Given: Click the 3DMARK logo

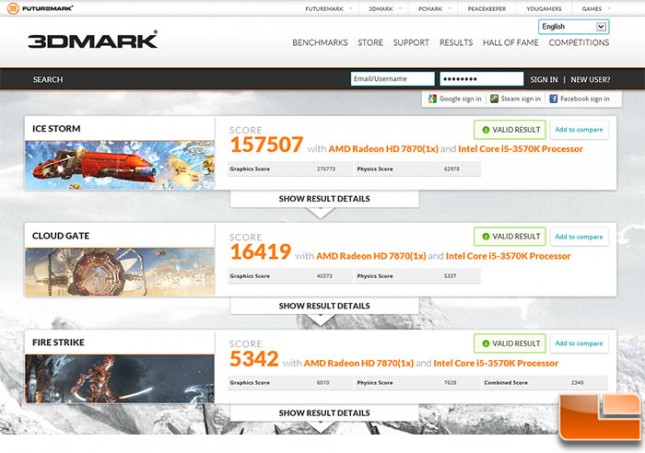Looking at the screenshot, I should (93, 40).
